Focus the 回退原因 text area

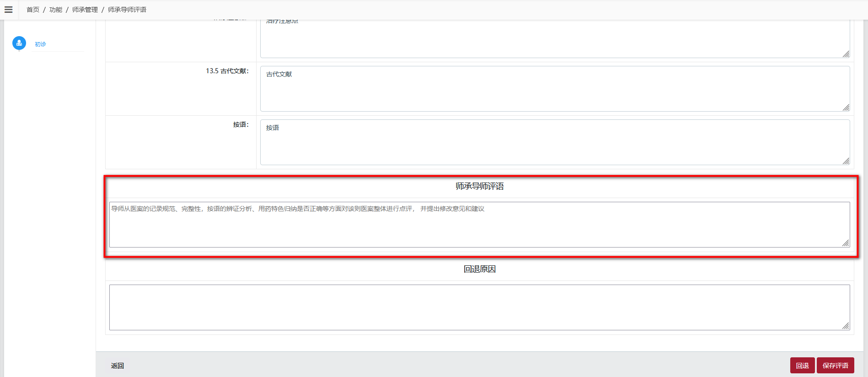tap(480, 307)
